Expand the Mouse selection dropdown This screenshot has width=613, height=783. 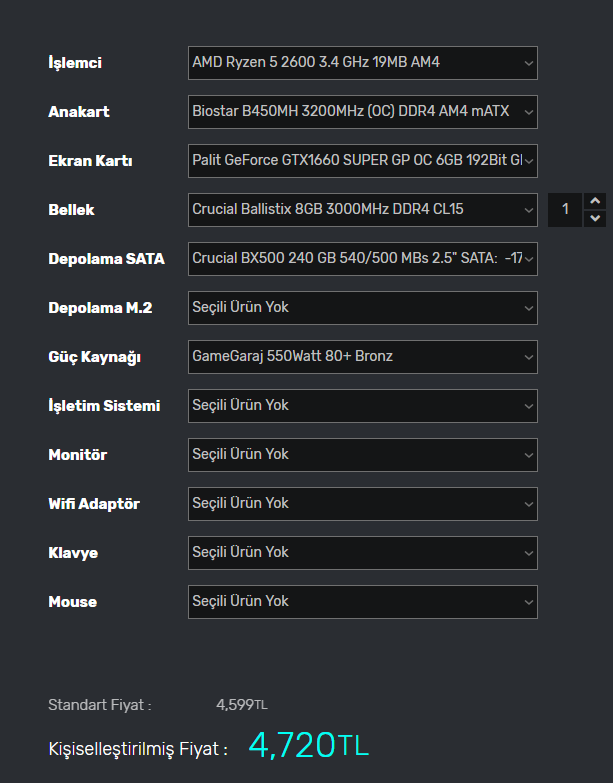pyautogui.click(x=362, y=602)
